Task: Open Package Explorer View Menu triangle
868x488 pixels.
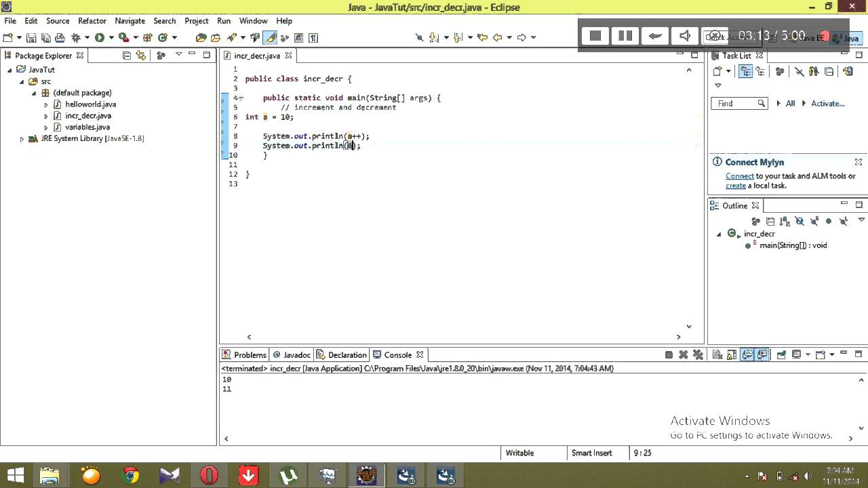Action: pos(179,54)
